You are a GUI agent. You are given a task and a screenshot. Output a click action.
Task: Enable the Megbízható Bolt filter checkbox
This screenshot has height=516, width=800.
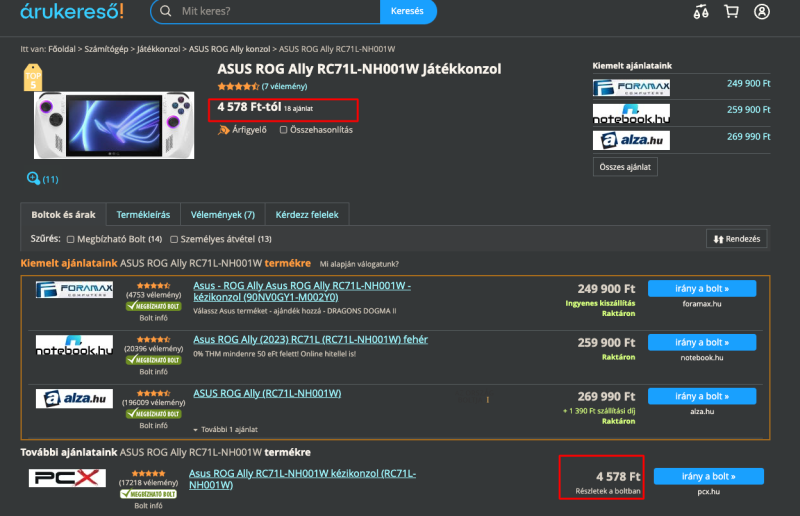pos(70,239)
